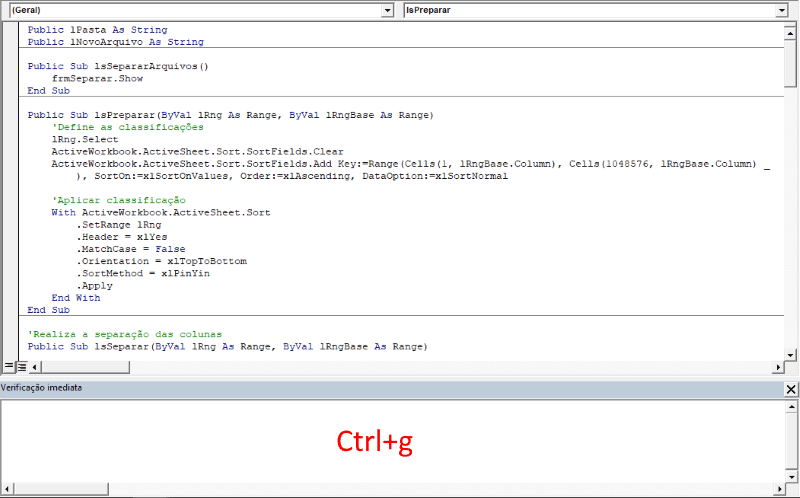Click code window scroll down arrow
This screenshot has height=498, width=800.
point(790,355)
